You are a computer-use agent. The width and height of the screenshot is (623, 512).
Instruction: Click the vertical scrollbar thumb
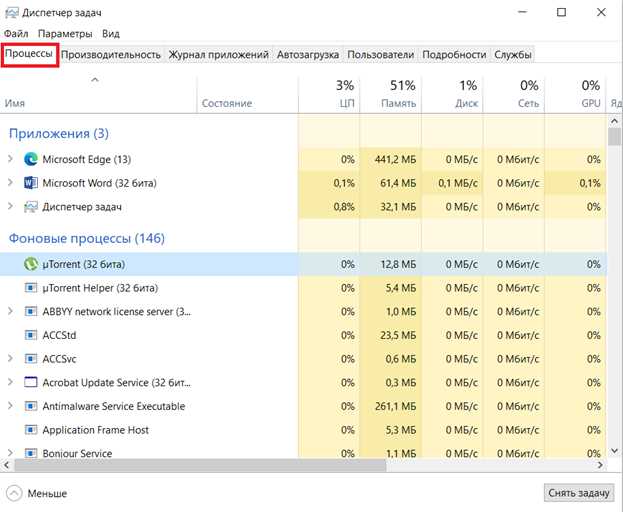tap(614, 137)
